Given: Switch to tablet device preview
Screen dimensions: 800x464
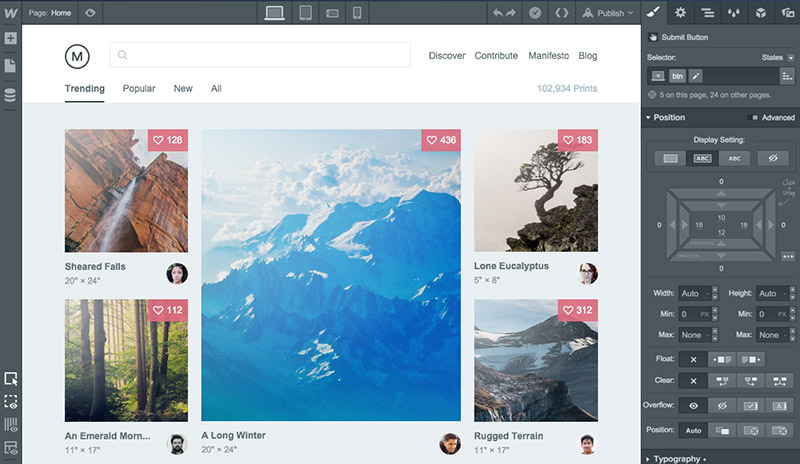Looking at the screenshot, I should coord(305,13).
